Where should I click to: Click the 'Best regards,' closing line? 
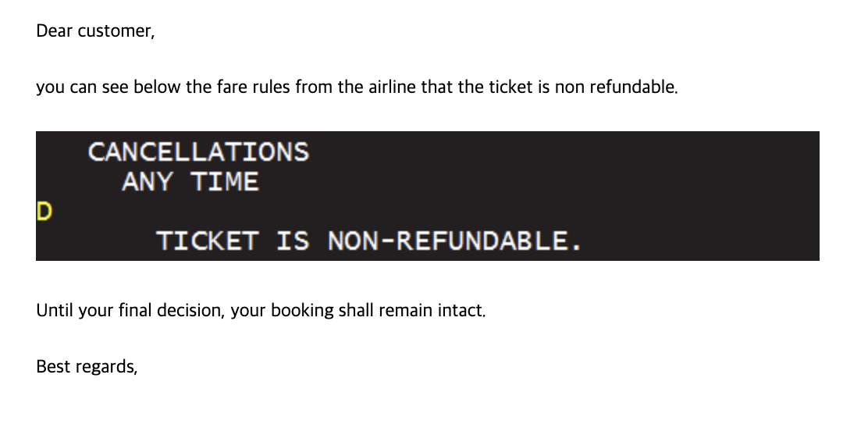pos(87,366)
